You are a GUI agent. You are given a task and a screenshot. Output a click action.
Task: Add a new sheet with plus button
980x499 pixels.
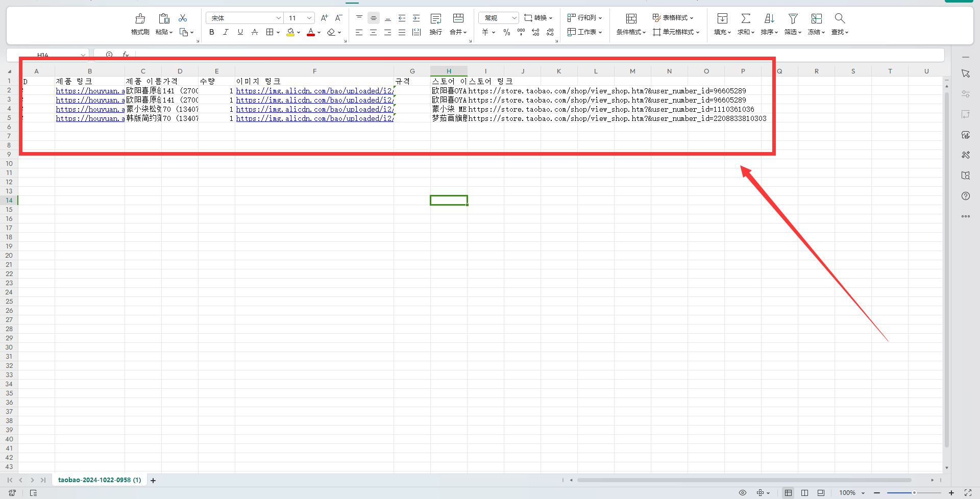click(x=153, y=481)
